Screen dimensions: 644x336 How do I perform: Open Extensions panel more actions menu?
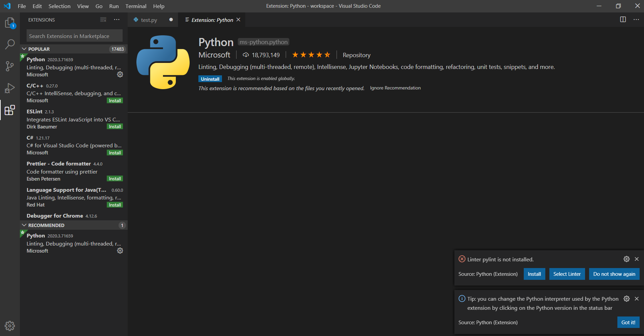(117, 20)
